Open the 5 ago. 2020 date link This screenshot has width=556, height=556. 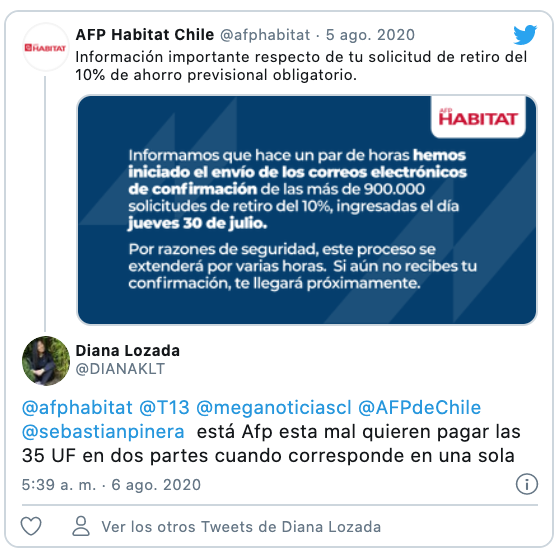370,35
